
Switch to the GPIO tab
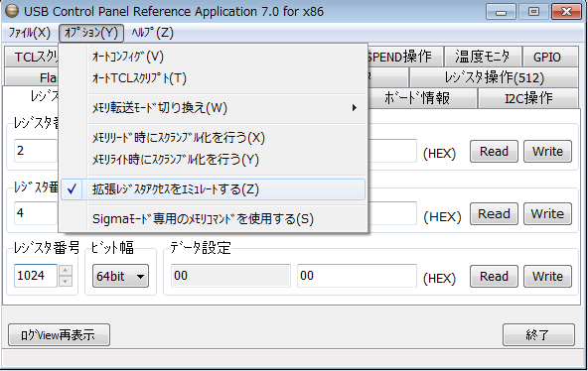549,57
